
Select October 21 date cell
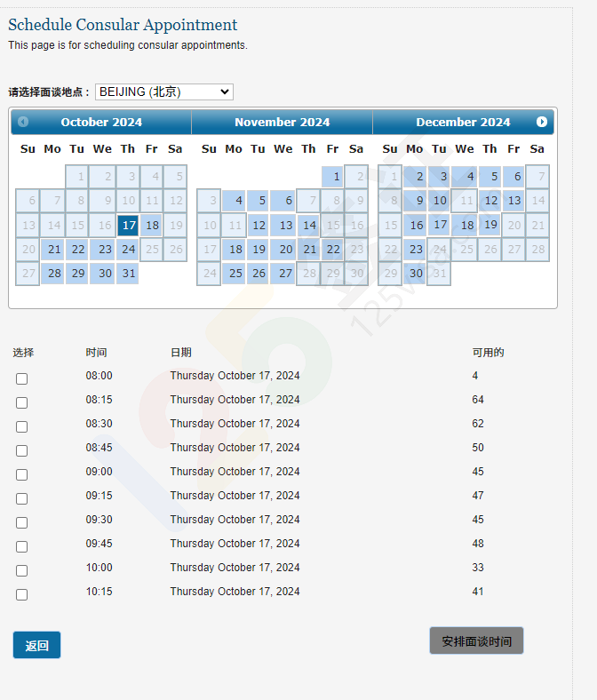(53, 250)
